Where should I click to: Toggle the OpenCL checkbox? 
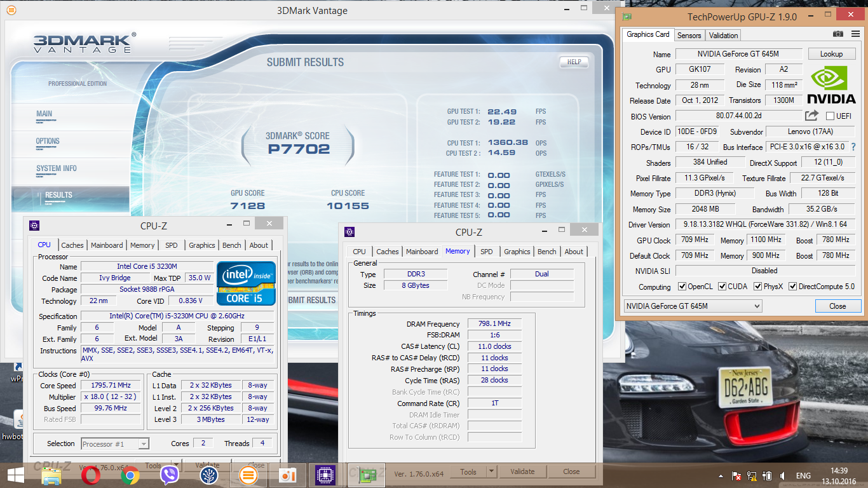(x=682, y=287)
